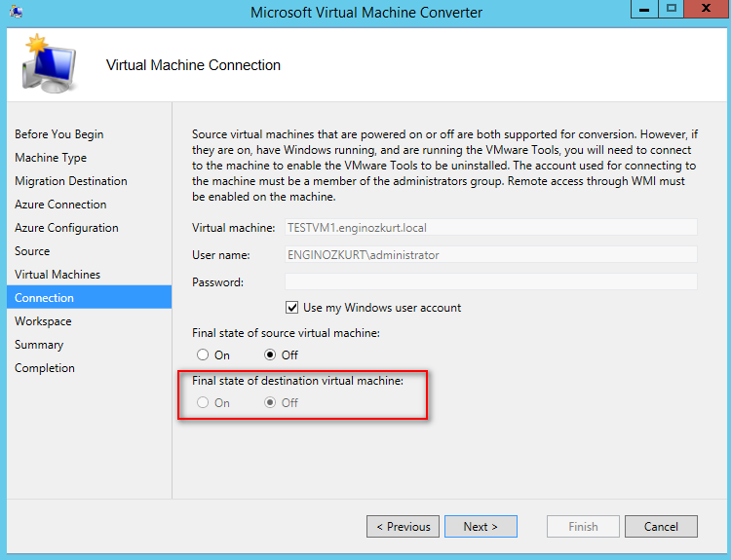This screenshot has width=731, height=560.
Task: Open Azure Connection step
Action: pos(60,205)
